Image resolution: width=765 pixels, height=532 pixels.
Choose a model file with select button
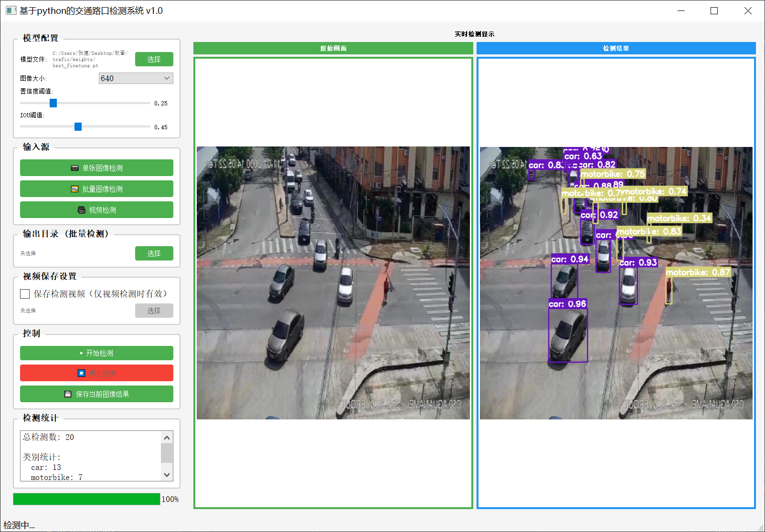click(x=154, y=59)
